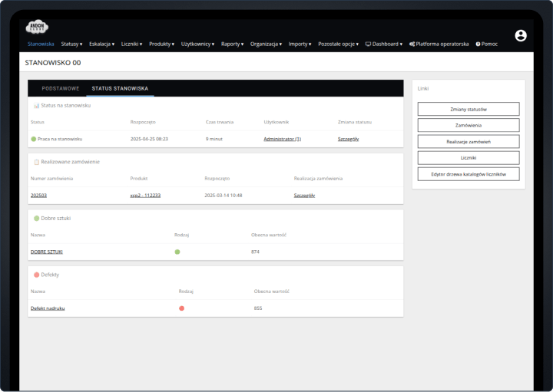Select the STATUS STANOWISKA tab
This screenshot has height=392, width=553.
tap(120, 88)
